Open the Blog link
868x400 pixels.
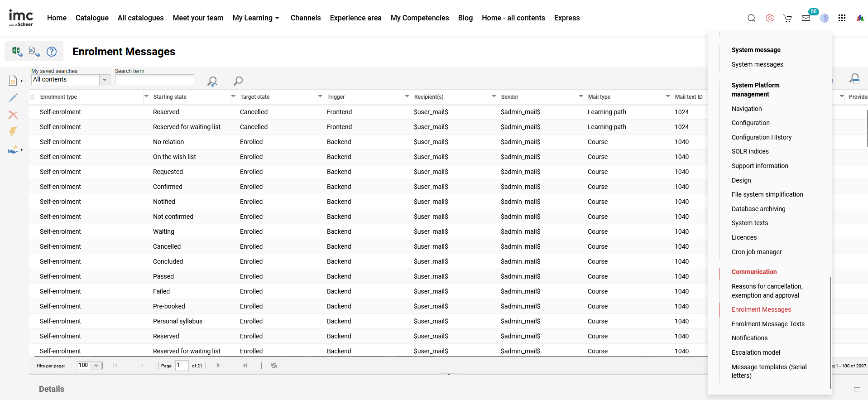tap(465, 18)
